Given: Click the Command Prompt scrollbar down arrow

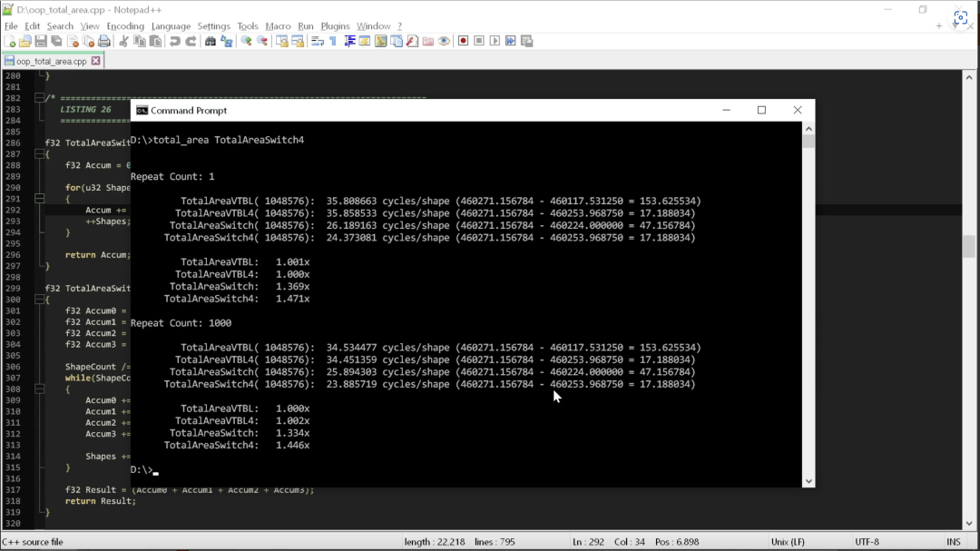Looking at the screenshot, I should pyautogui.click(x=808, y=481).
